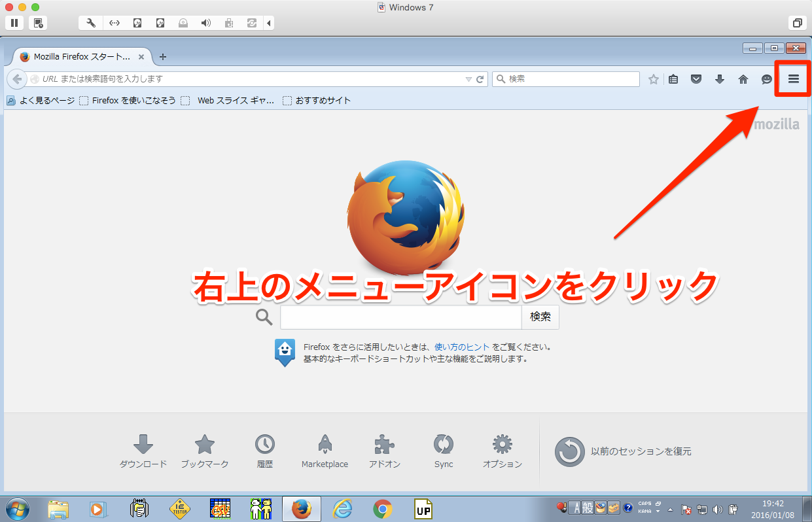Screen dimensions: 812x522
Task: Save page to Pocket icon
Action: tap(696, 79)
